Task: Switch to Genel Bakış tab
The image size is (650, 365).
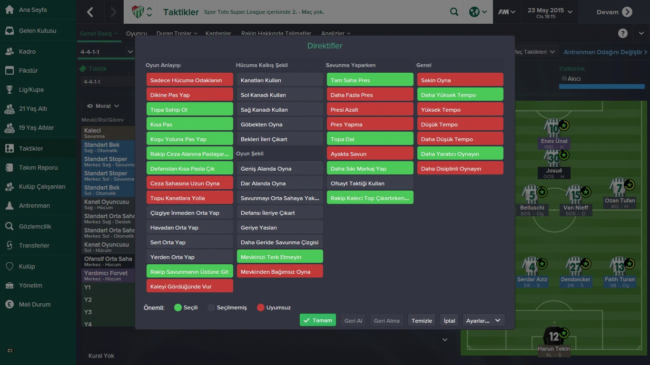Action: coord(99,34)
